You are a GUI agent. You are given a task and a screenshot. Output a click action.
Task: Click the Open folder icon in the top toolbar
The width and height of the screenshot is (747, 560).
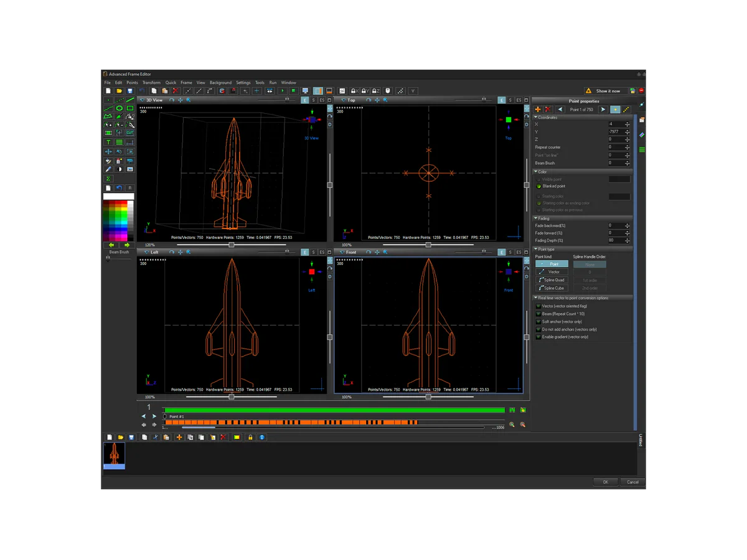click(119, 91)
